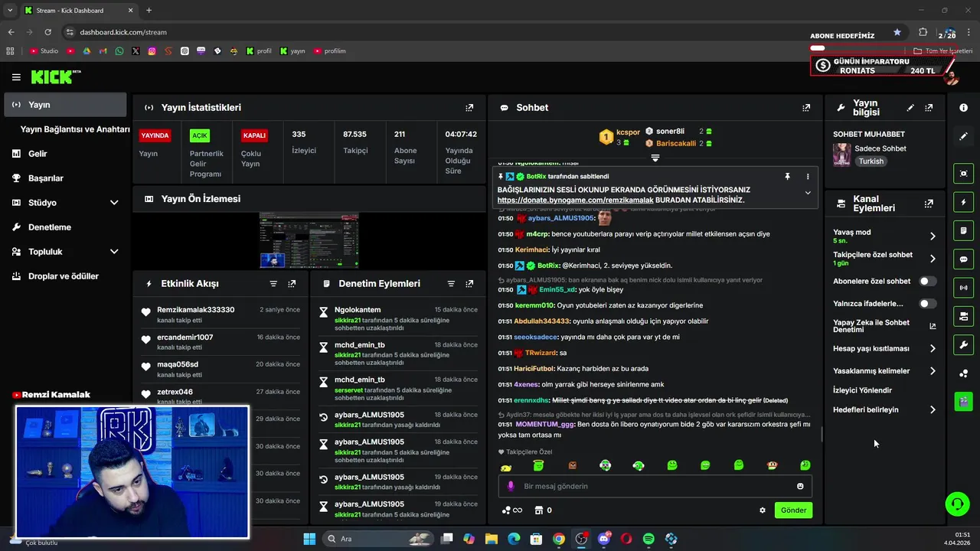Click the pin icon on pinned message
Viewport: 980px width, 551px height.
point(787,177)
